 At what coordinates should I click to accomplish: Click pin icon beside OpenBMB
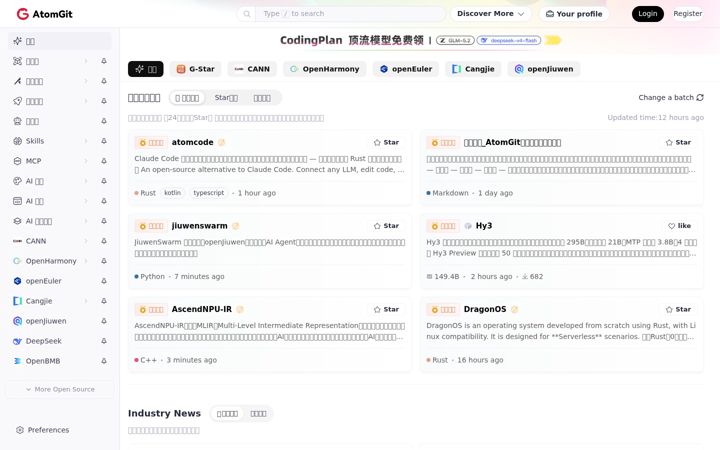pos(104,361)
